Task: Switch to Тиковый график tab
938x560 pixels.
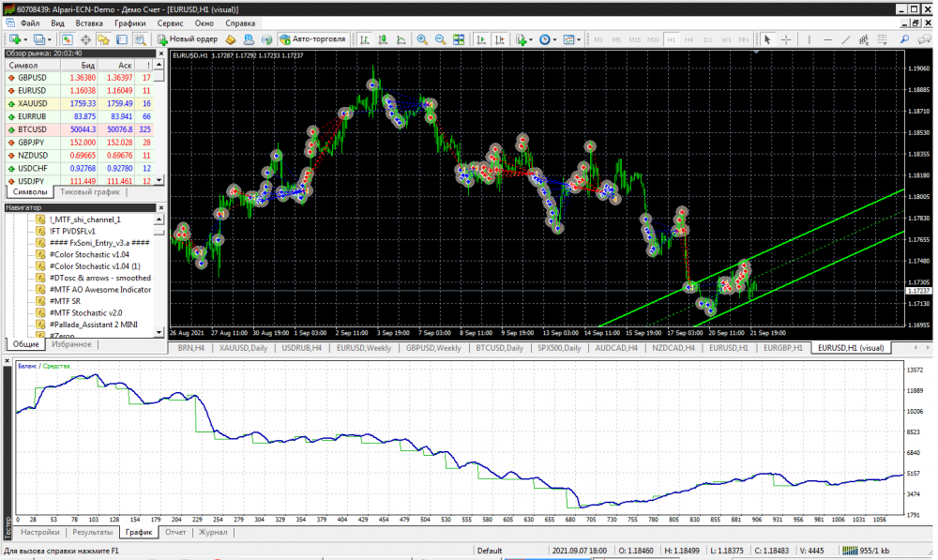Action: (x=90, y=192)
